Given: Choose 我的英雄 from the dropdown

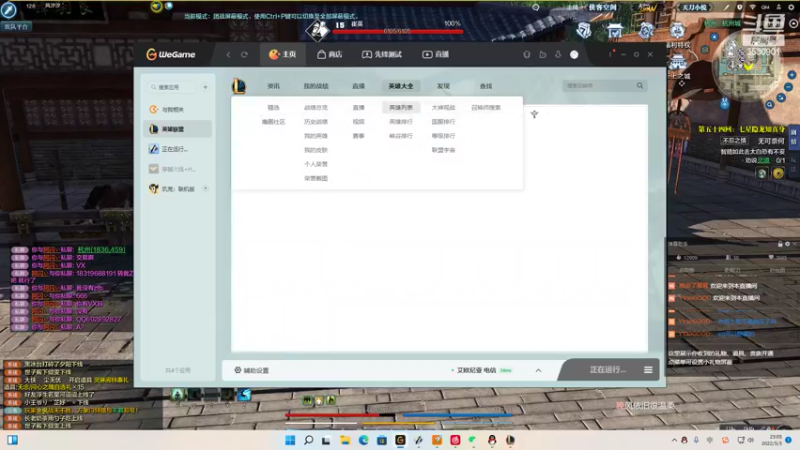Looking at the screenshot, I should click(316, 136).
